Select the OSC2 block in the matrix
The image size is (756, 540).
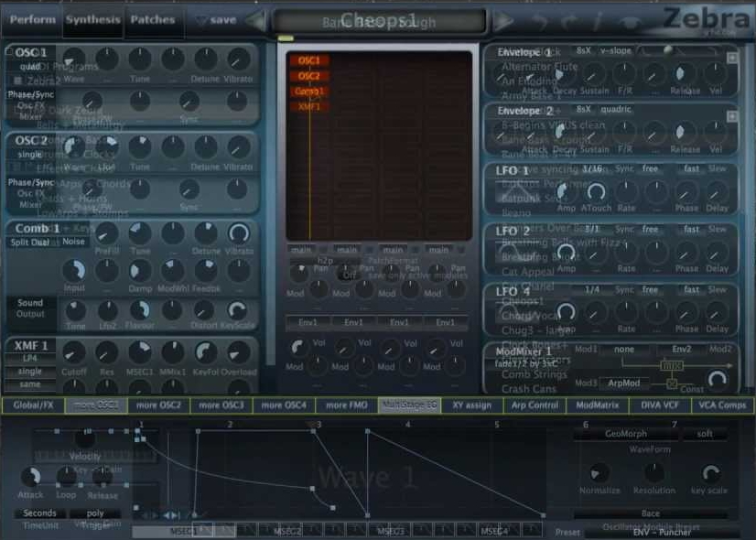309,76
